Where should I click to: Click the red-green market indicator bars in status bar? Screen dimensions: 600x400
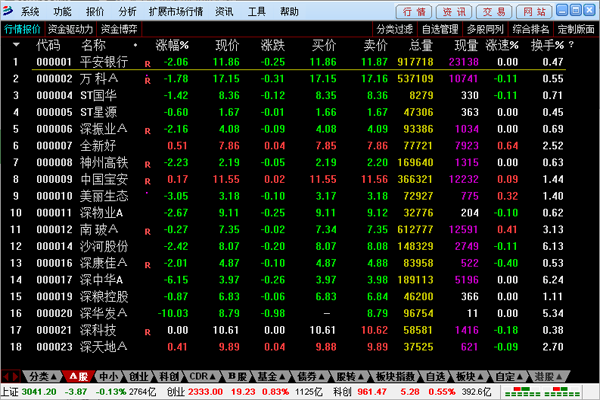[542, 392]
